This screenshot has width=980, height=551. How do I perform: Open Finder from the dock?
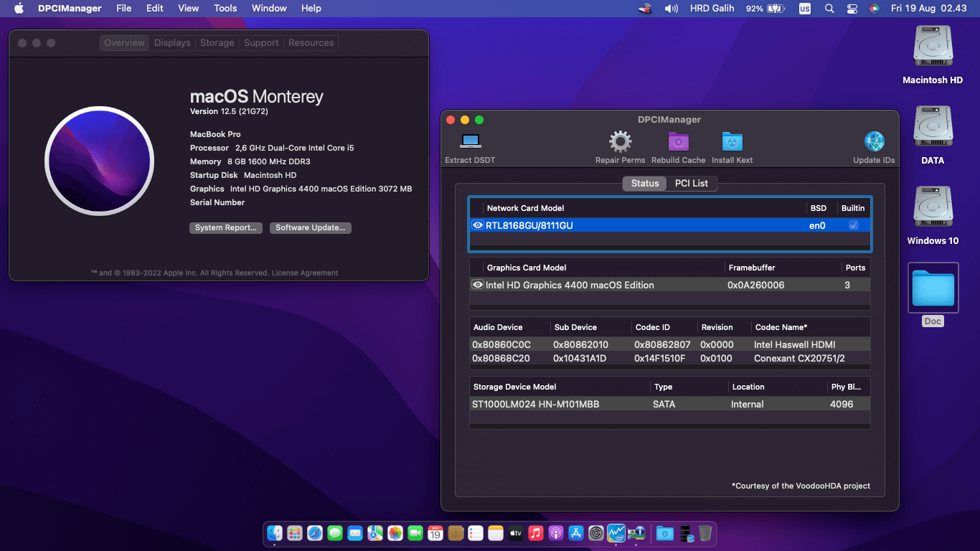(x=275, y=533)
